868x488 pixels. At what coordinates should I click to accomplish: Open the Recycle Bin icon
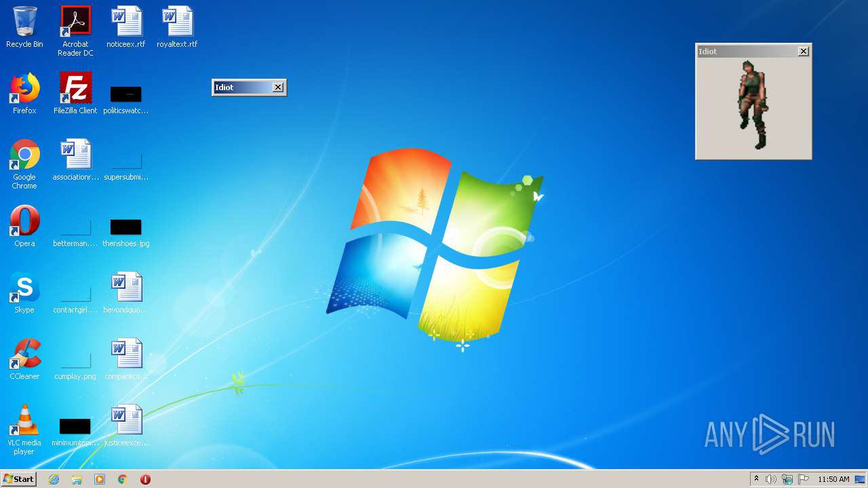pyautogui.click(x=24, y=27)
